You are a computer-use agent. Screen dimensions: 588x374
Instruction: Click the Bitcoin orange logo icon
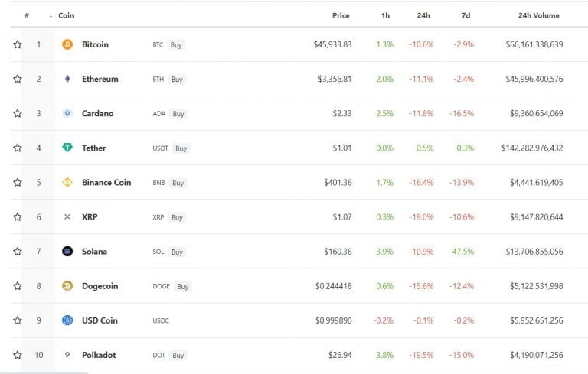(x=67, y=44)
